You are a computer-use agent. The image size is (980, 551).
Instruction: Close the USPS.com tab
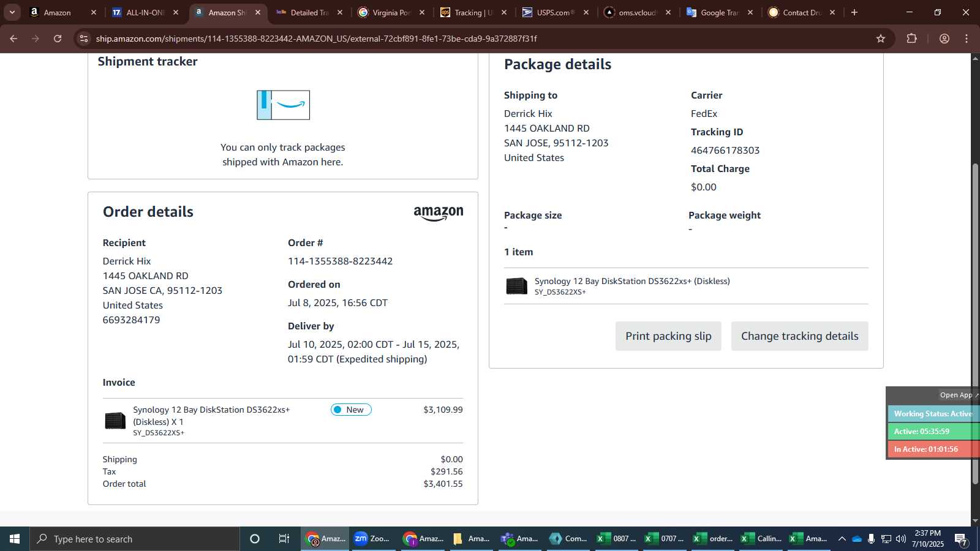(x=586, y=12)
